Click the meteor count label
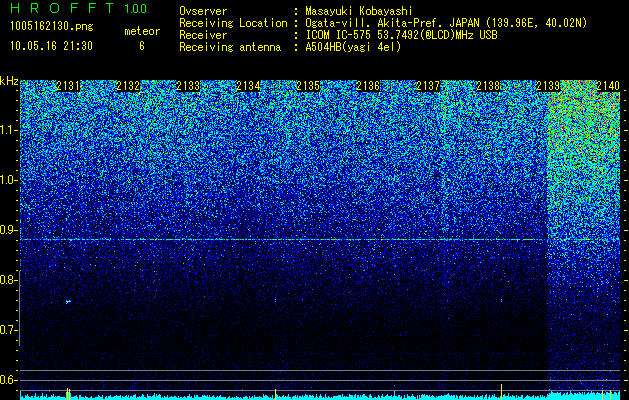The width and height of the screenshot is (629, 400). pyautogui.click(x=142, y=31)
